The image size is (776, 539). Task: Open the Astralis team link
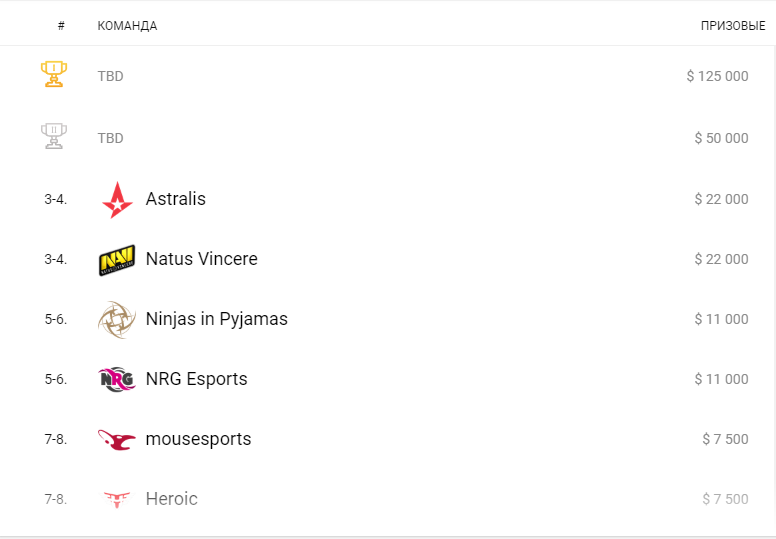pos(176,199)
